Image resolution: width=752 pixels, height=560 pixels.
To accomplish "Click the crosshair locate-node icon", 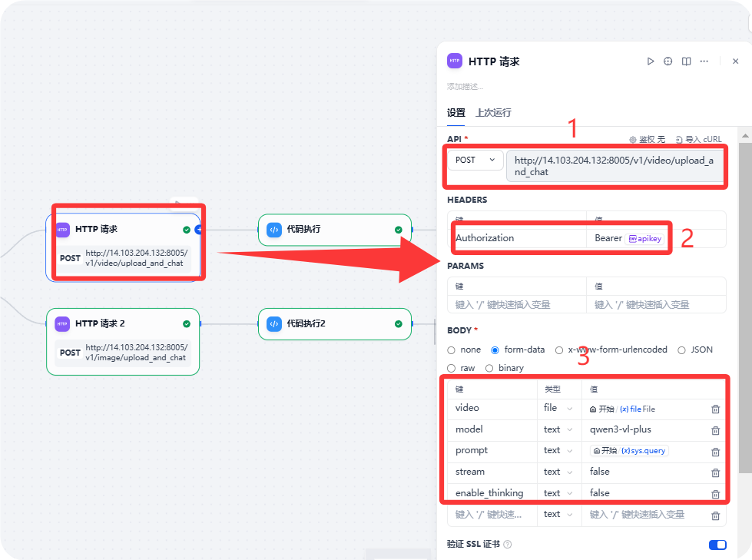I will pos(668,61).
